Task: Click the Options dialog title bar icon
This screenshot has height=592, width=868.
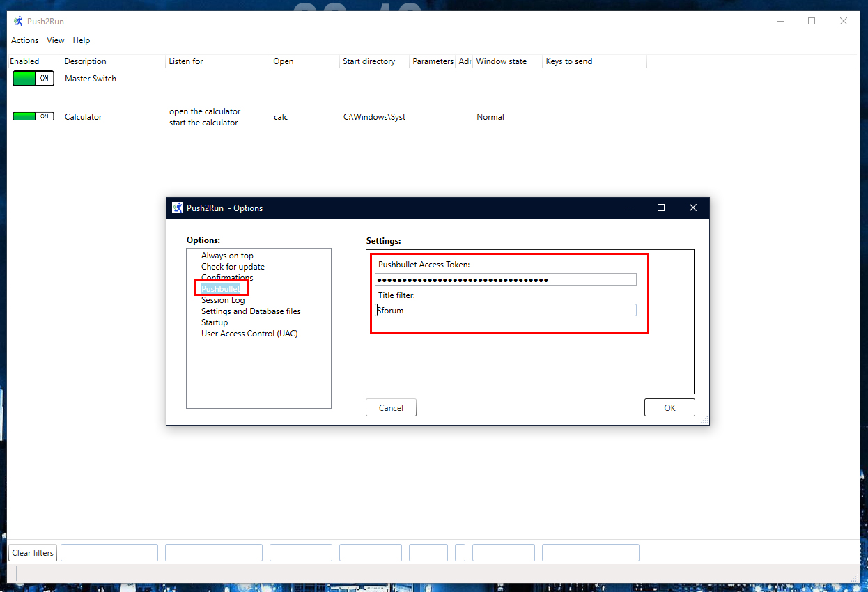Action: pyautogui.click(x=178, y=208)
